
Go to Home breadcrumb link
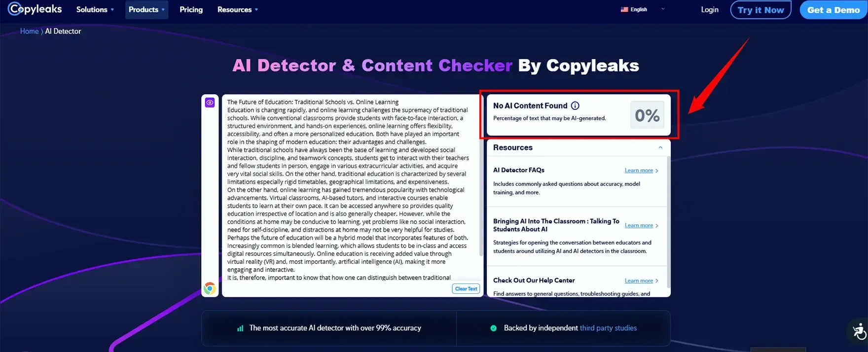coord(29,31)
